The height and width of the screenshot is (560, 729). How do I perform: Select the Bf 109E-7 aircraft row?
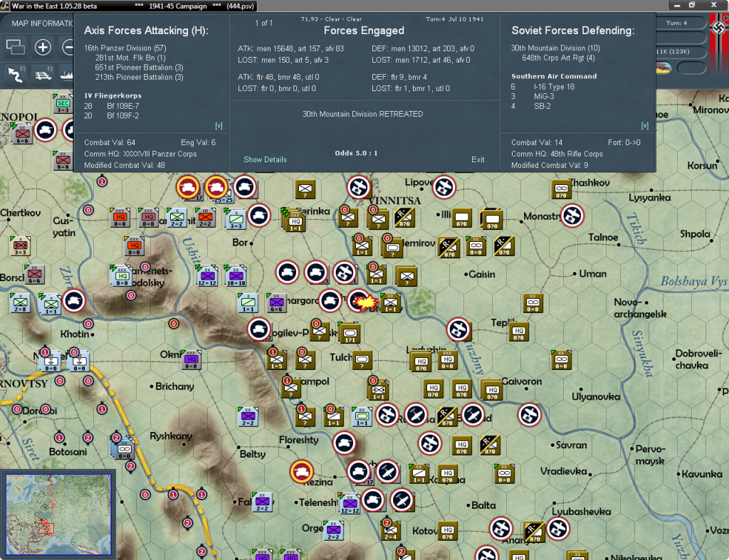click(112, 106)
